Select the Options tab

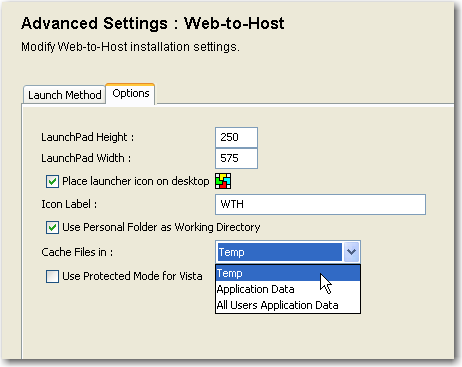click(131, 94)
